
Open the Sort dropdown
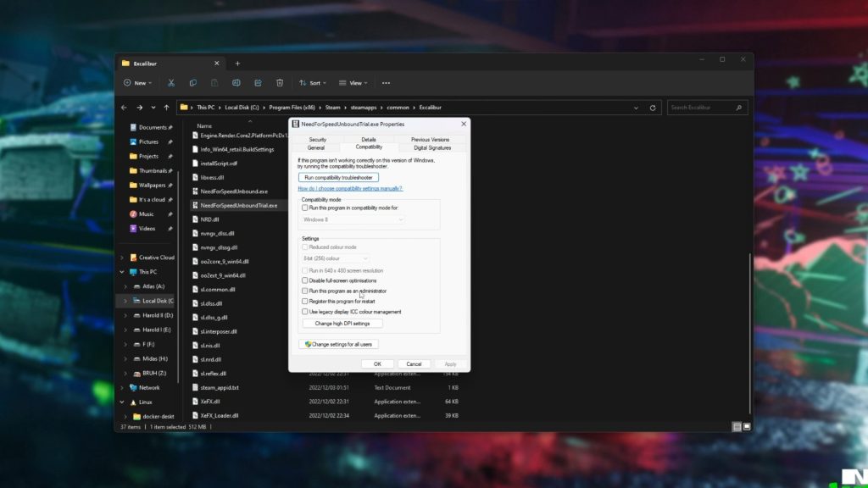pos(313,83)
